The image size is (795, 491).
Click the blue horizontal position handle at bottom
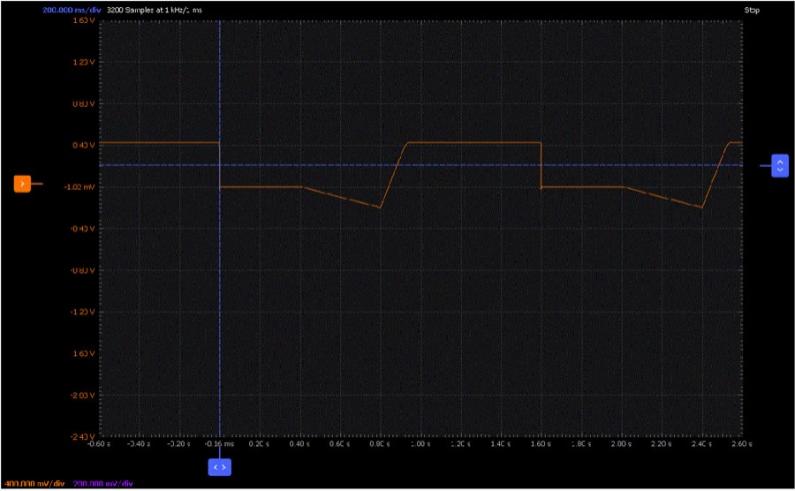(x=220, y=467)
